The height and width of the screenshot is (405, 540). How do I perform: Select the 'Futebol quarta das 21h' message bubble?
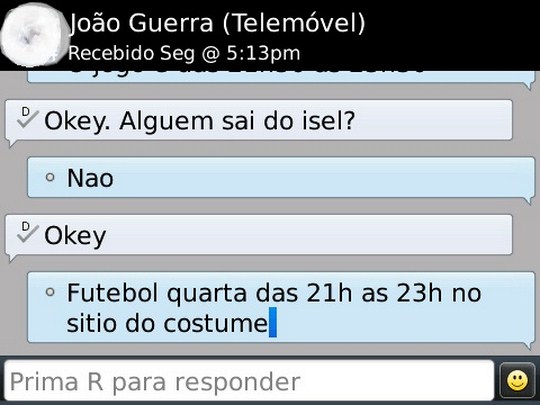click(x=281, y=307)
